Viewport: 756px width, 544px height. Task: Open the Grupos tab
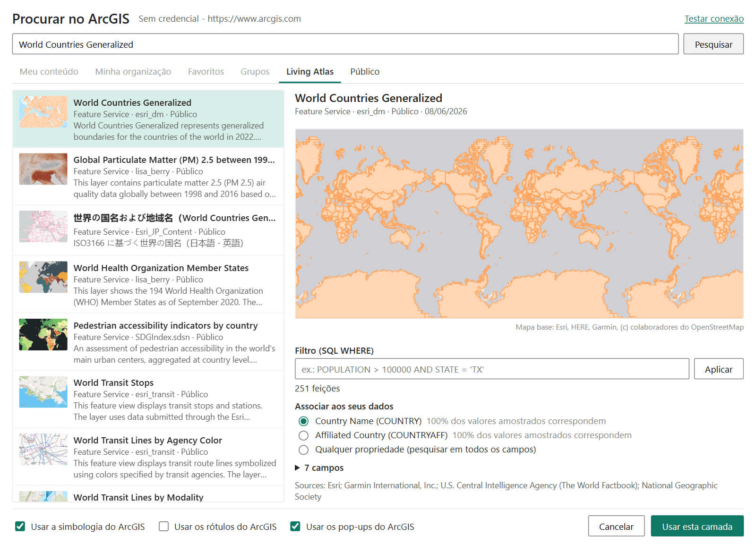point(255,72)
